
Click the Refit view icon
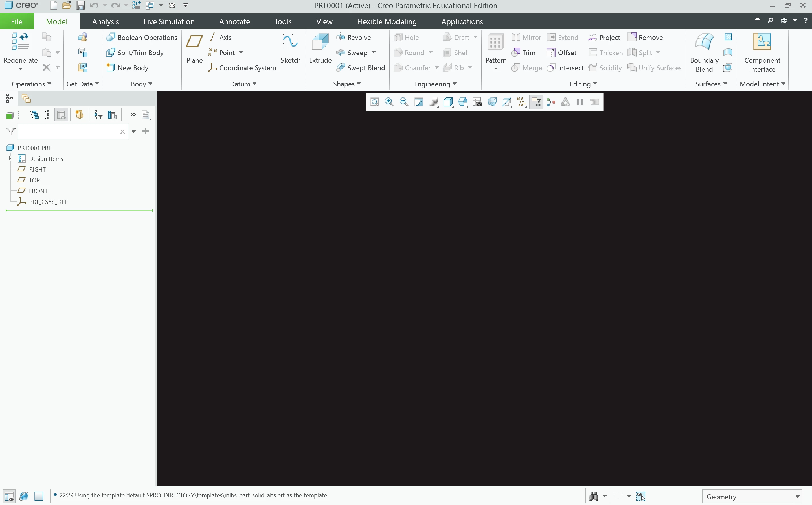point(374,102)
